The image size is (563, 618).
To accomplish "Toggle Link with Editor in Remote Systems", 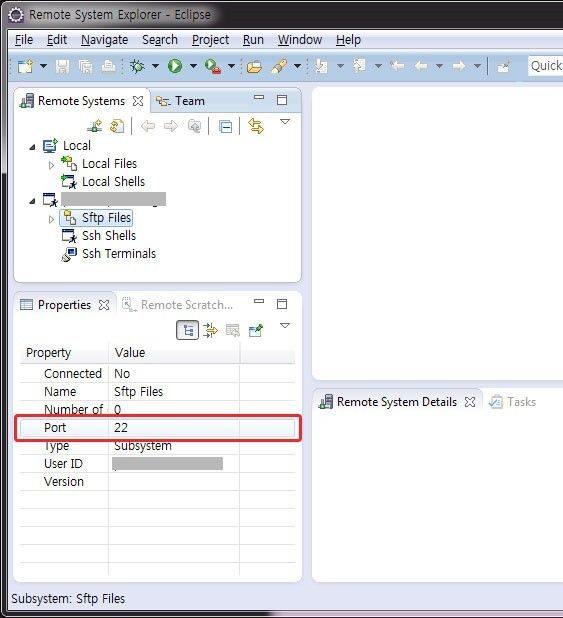I will [x=255, y=126].
